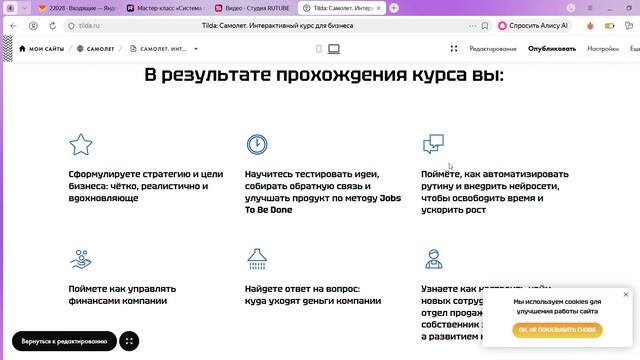Close the Tilda: Самолет browser tab
This screenshot has width=640, height=360.
click(379, 8)
